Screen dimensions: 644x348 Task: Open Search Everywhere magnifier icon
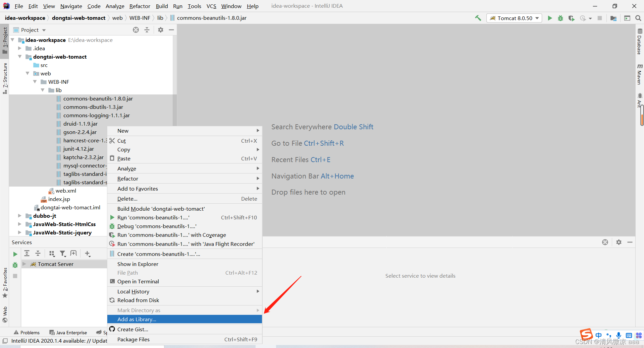point(638,18)
